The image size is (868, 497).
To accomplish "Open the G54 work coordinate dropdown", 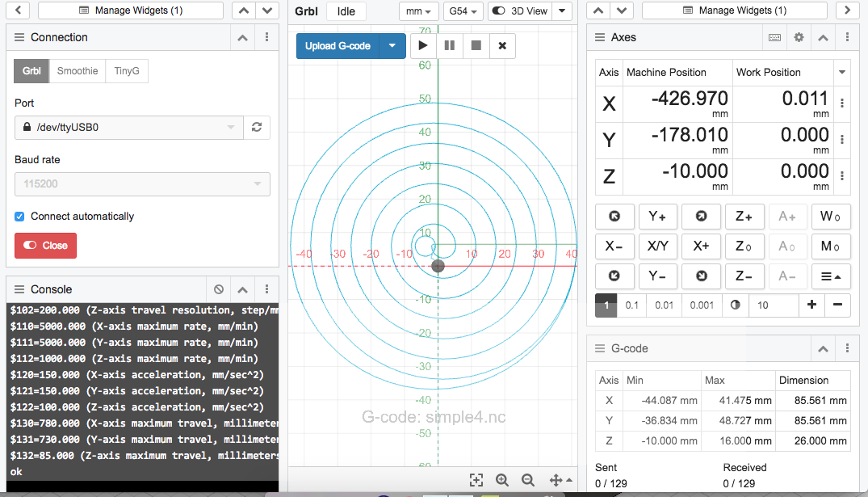I will point(463,11).
